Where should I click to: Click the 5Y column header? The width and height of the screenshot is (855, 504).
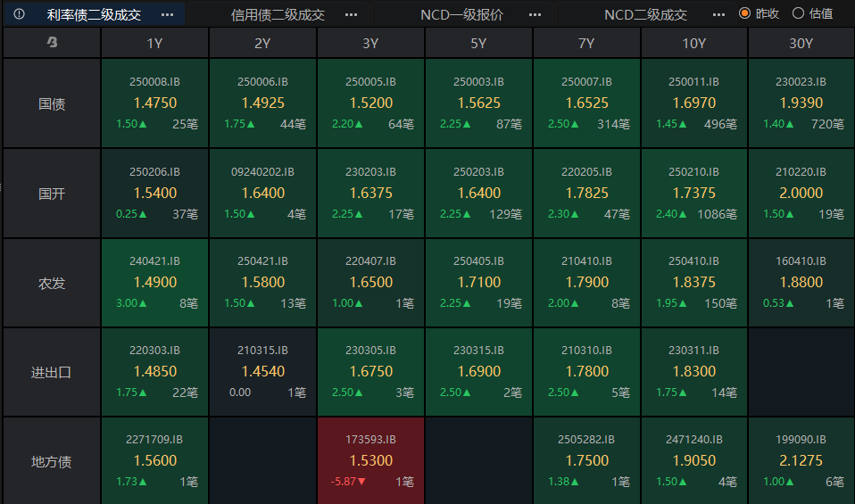coord(478,43)
